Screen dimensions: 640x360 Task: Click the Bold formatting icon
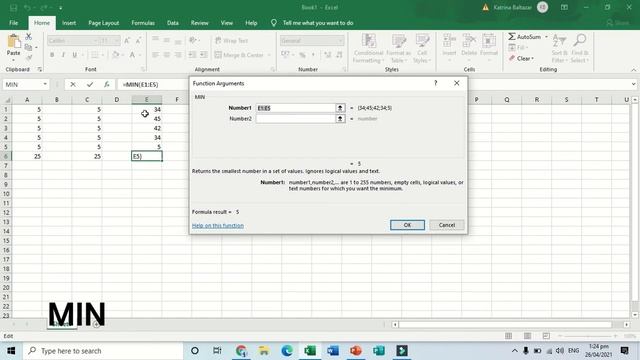[x=52, y=55]
